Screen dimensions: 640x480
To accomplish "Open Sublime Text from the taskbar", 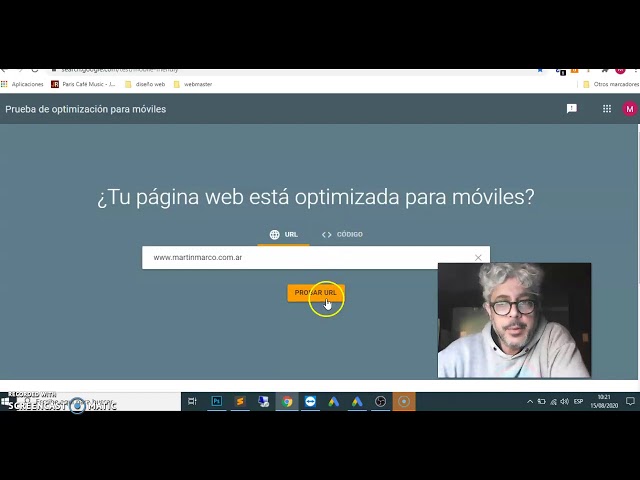I will 240,402.
